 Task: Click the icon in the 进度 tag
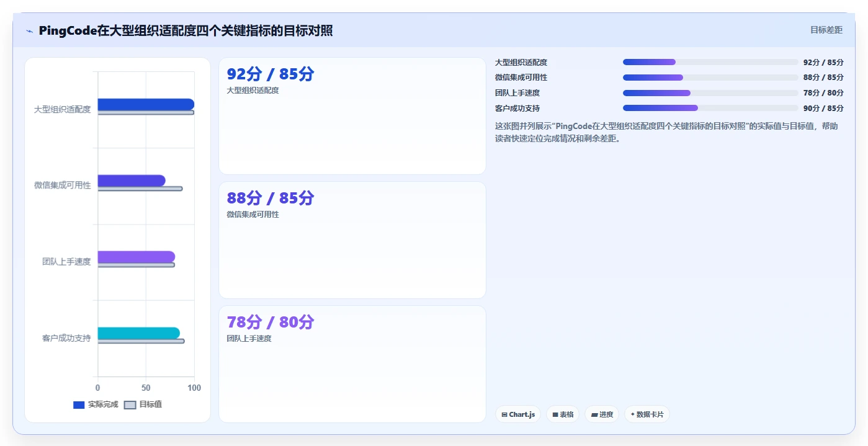[594, 415]
